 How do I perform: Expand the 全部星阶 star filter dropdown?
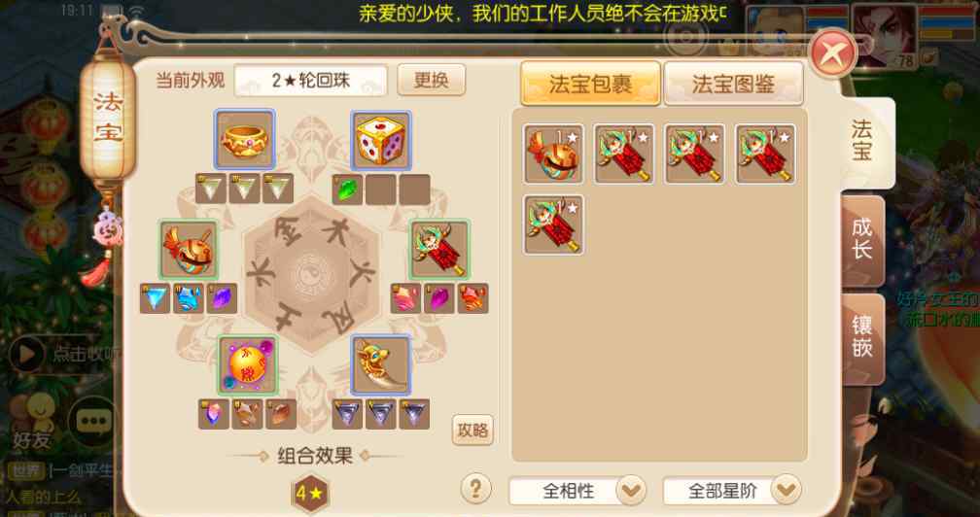[x=786, y=490]
